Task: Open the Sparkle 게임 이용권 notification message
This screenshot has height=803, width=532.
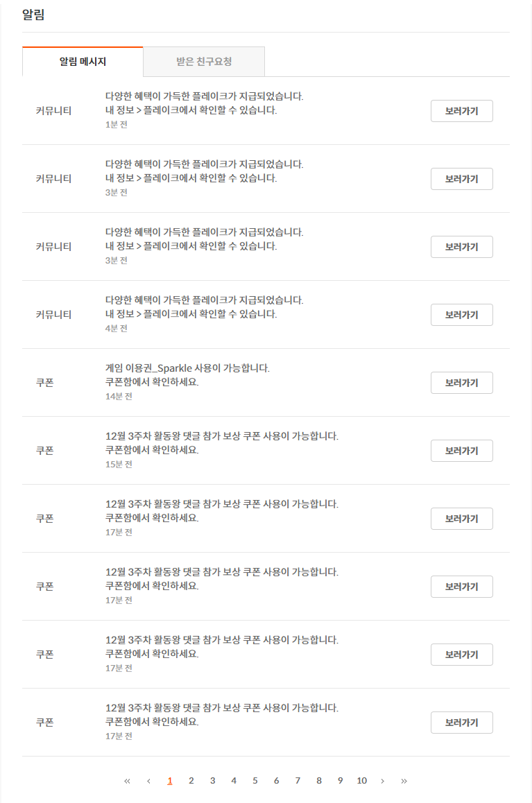Action: [x=187, y=368]
